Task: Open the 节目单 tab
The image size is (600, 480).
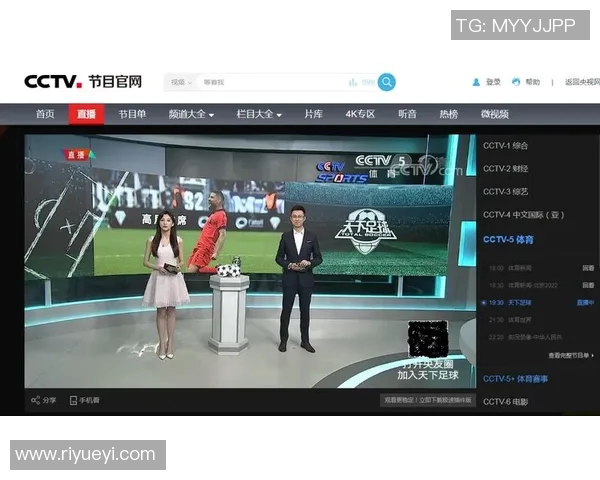Action: pos(132,114)
